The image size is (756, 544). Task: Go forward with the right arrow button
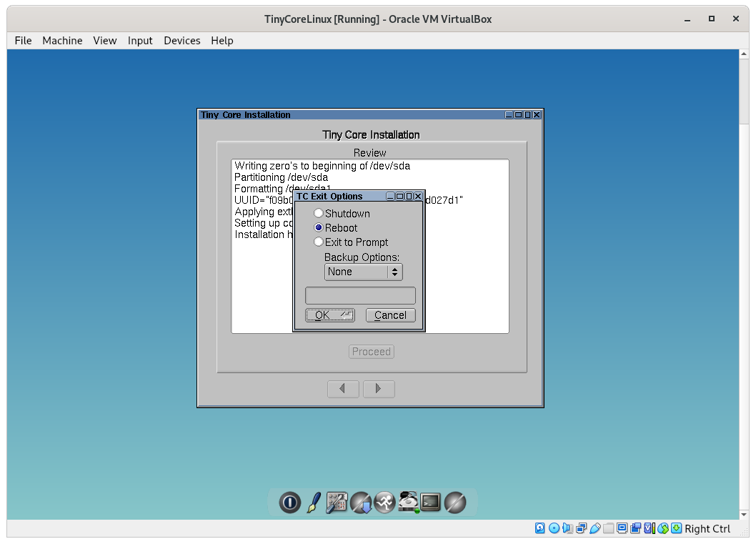pos(379,389)
